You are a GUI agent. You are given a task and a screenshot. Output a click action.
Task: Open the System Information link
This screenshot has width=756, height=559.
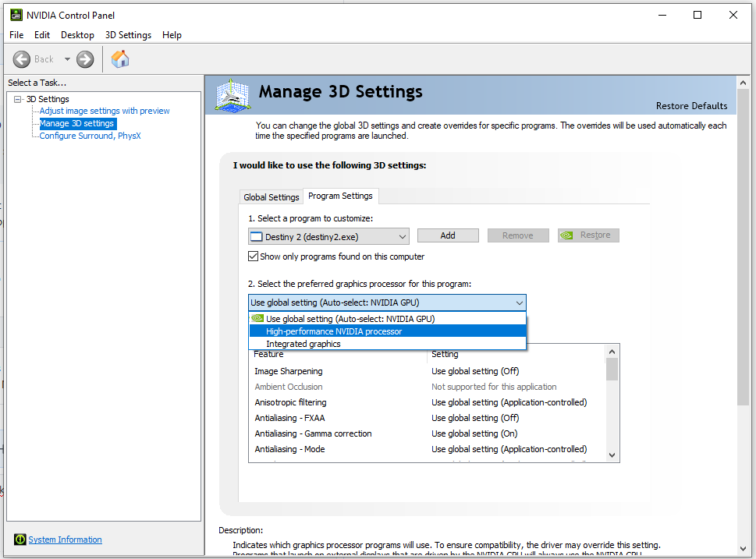65,540
